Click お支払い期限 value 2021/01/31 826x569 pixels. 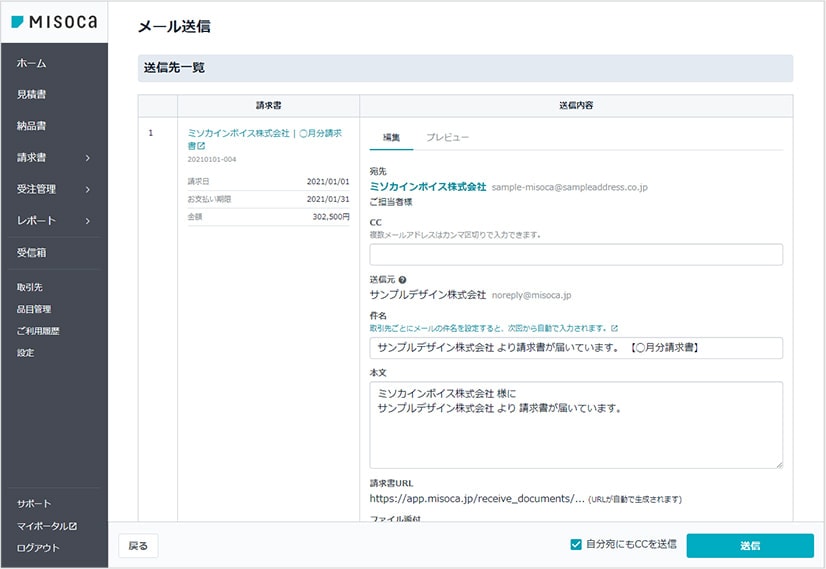point(328,199)
